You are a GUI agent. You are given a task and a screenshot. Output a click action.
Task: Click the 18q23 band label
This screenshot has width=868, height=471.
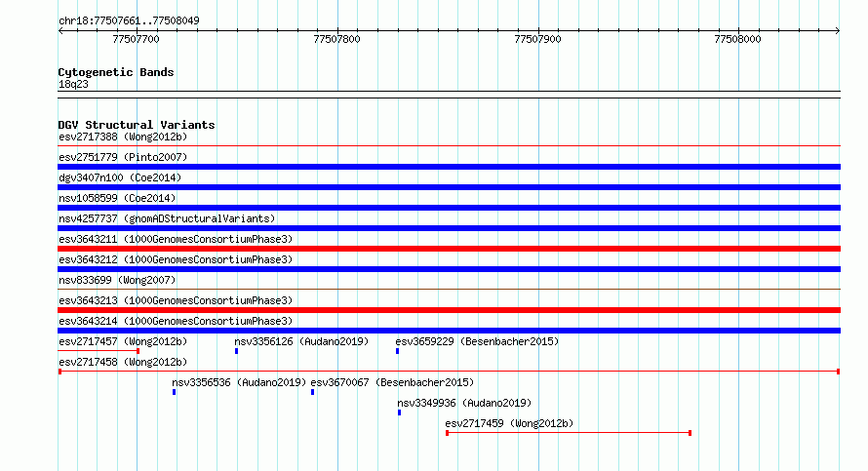(73, 84)
